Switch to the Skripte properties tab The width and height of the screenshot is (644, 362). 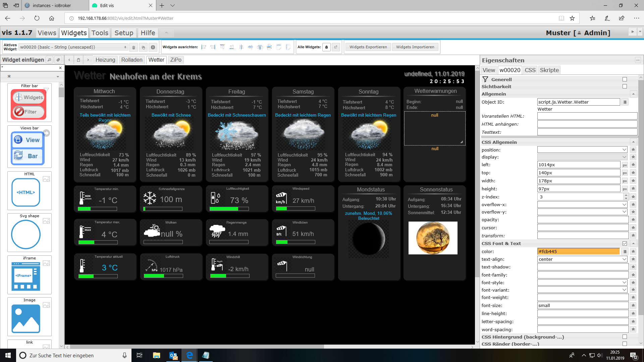click(x=549, y=70)
